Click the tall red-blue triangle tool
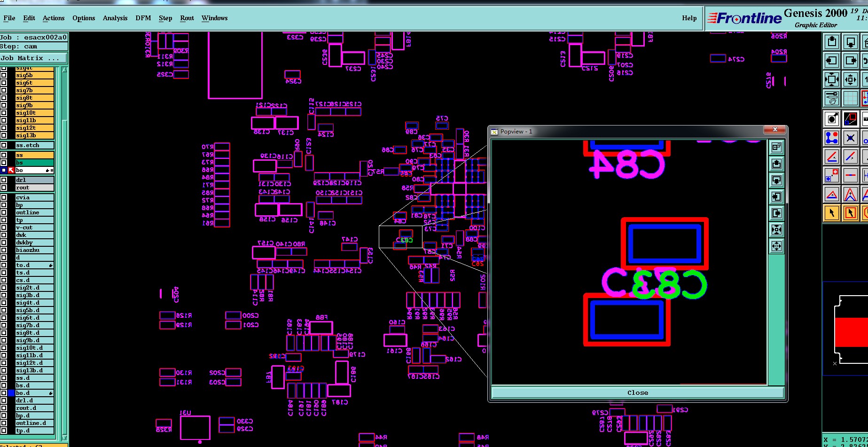This screenshot has width=868, height=447. 851,194
